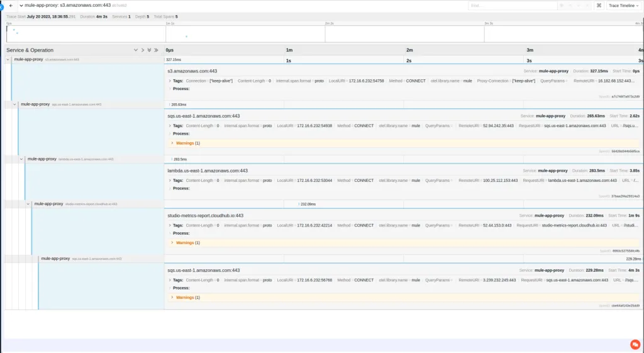Expand Process in the lambda span details
644x353 pixels.
click(180, 188)
